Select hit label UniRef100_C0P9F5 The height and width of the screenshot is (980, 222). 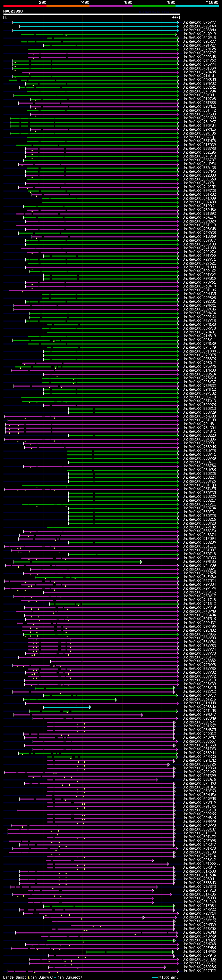[x=199, y=955]
